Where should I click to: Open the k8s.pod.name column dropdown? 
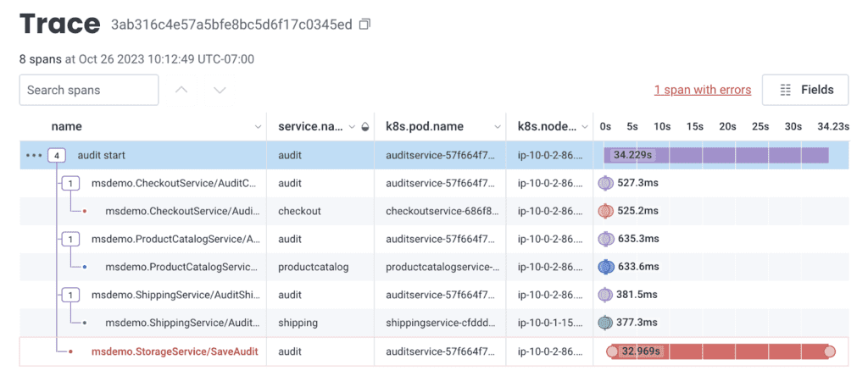tap(497, 127)
